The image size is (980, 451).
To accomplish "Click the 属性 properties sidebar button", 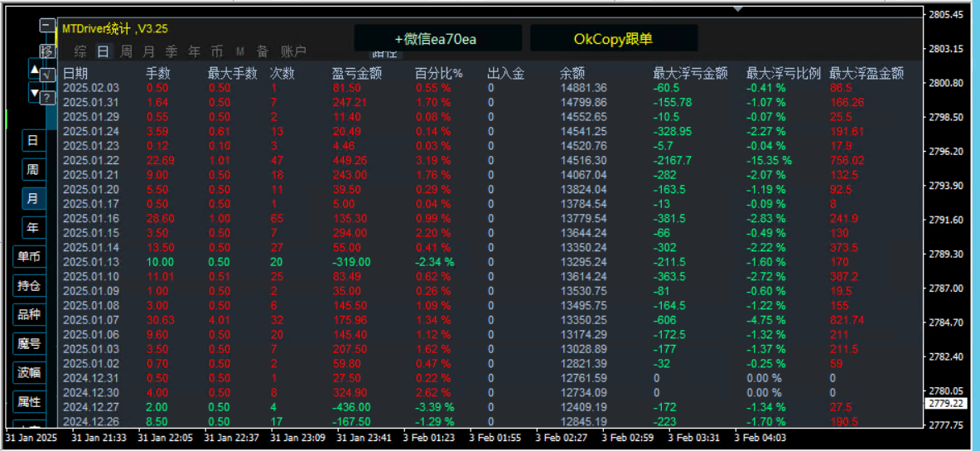I will coord(29,401).
